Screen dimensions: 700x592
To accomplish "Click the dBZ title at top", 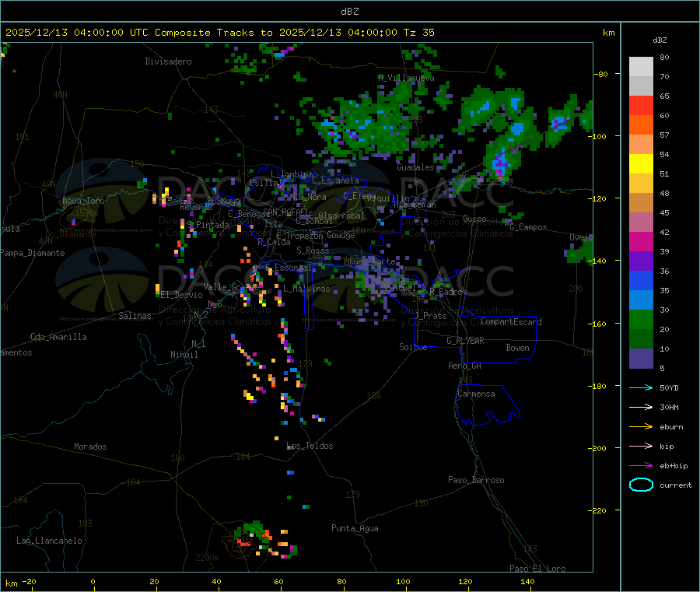I will pyautogui.click(x=349, y=12).
